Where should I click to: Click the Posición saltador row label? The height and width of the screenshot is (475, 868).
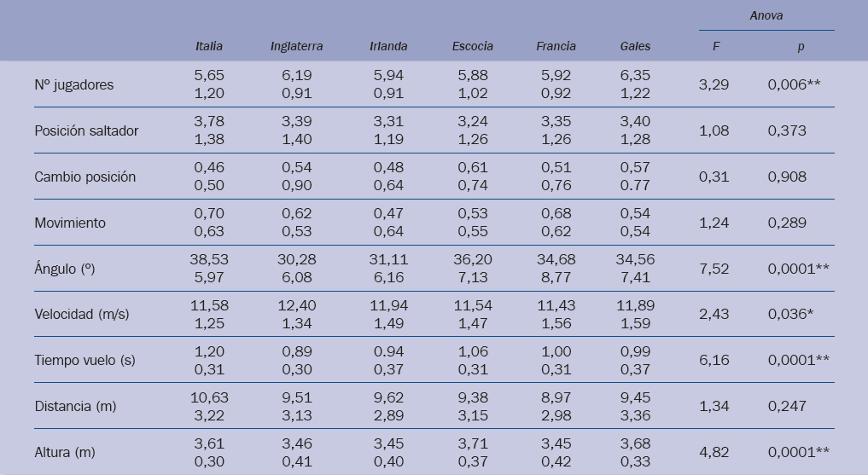pos(86,130)
